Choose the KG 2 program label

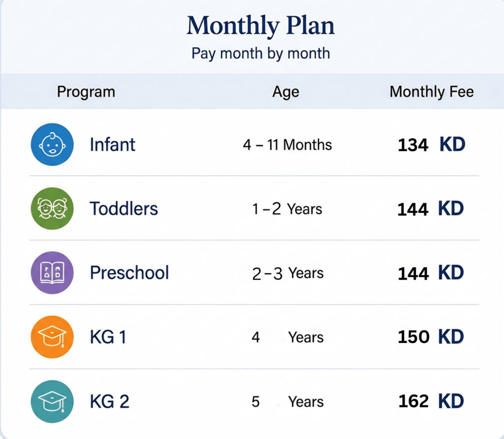coord(110,402)
